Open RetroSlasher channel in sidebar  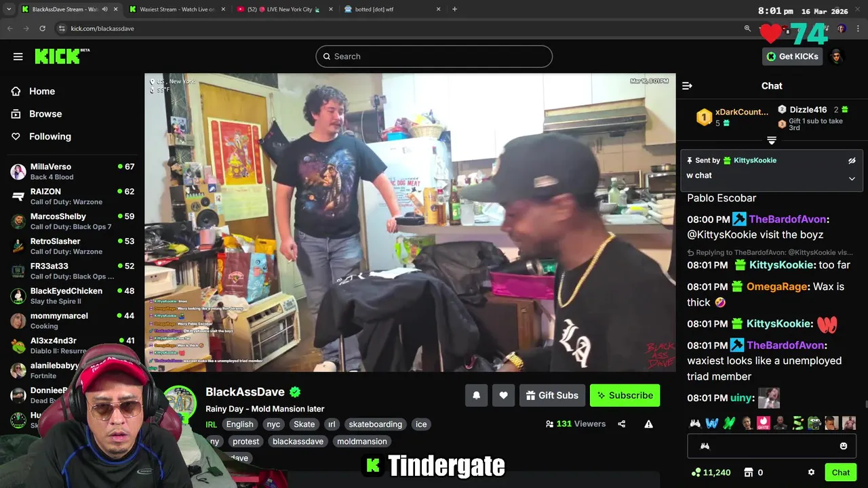pyautogui.click(x=72, y=246)
